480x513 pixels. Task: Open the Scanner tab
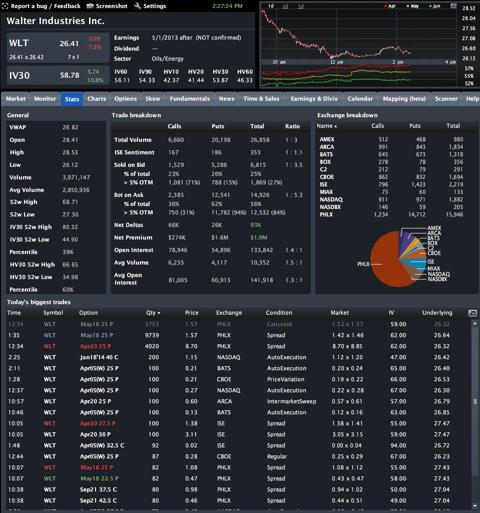[x=446, y=99]
